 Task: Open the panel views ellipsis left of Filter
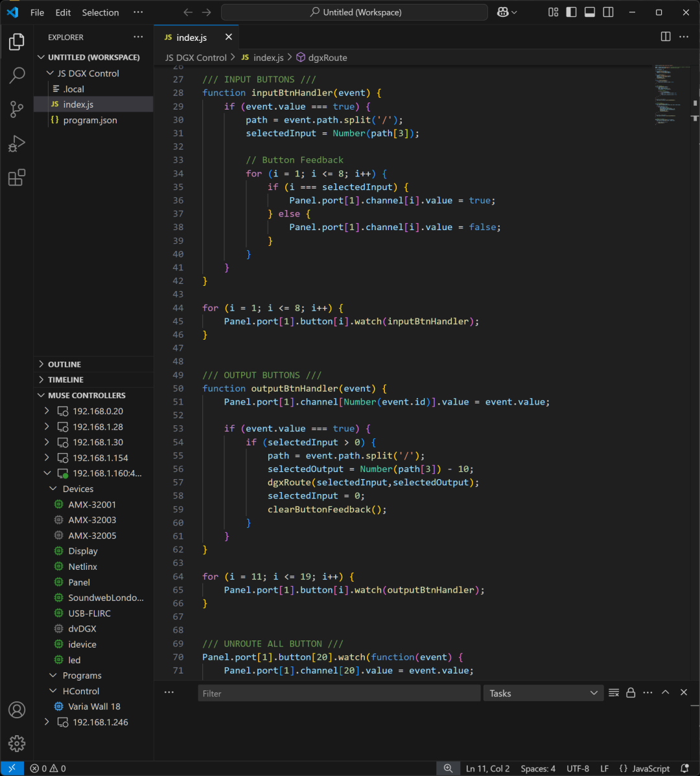click(x=169, y=693)
